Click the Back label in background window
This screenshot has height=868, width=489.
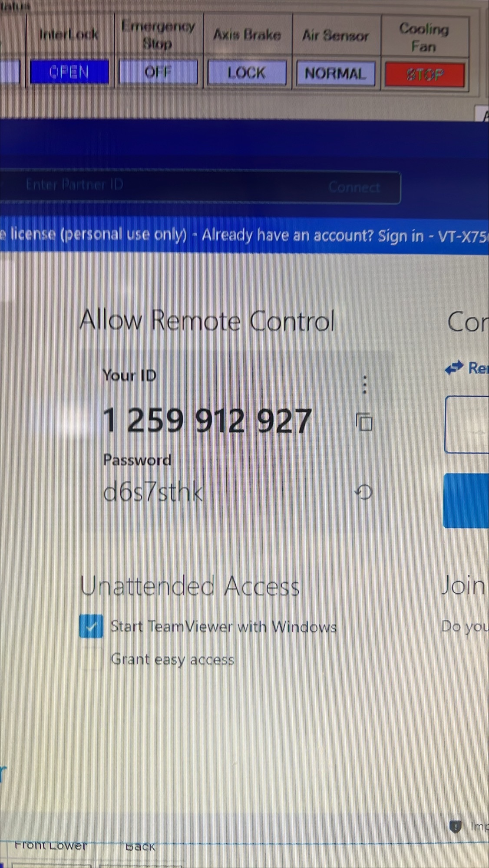140,846
